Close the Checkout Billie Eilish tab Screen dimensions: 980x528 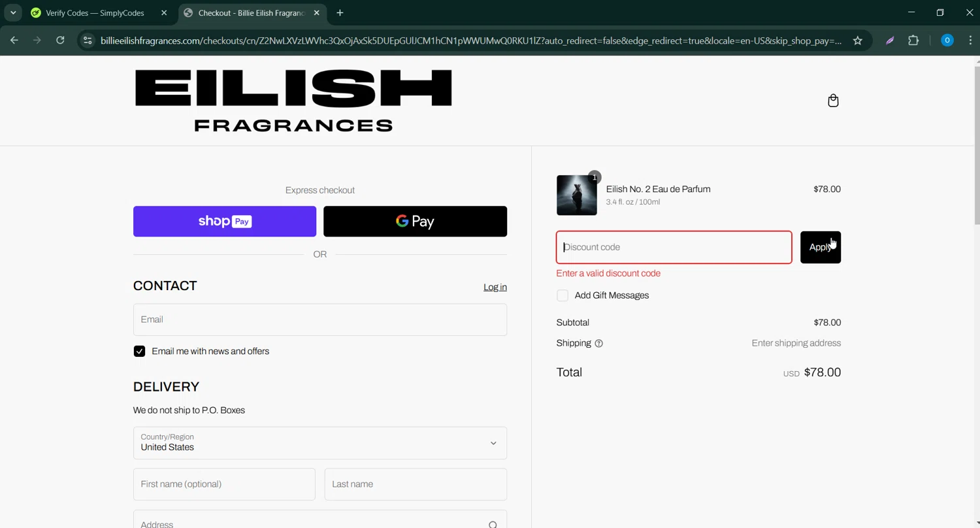tap(316, 13)
